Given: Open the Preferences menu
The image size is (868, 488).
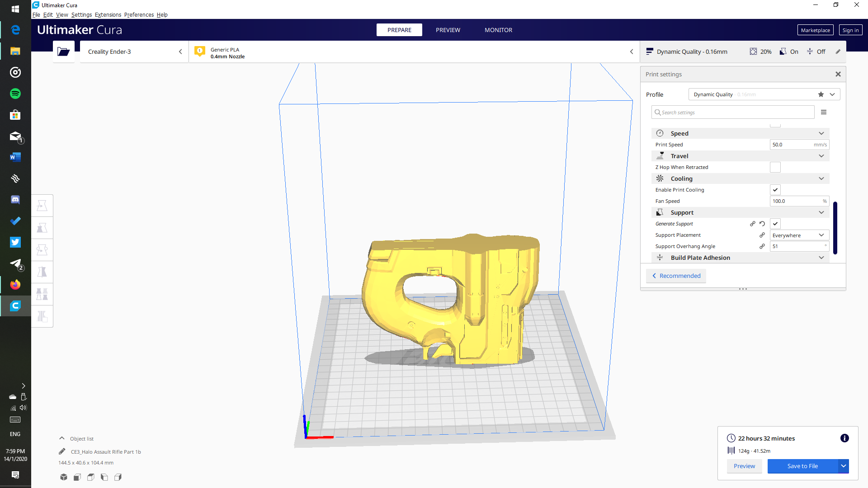Looking at the screenshot, I should pos(139,15).
